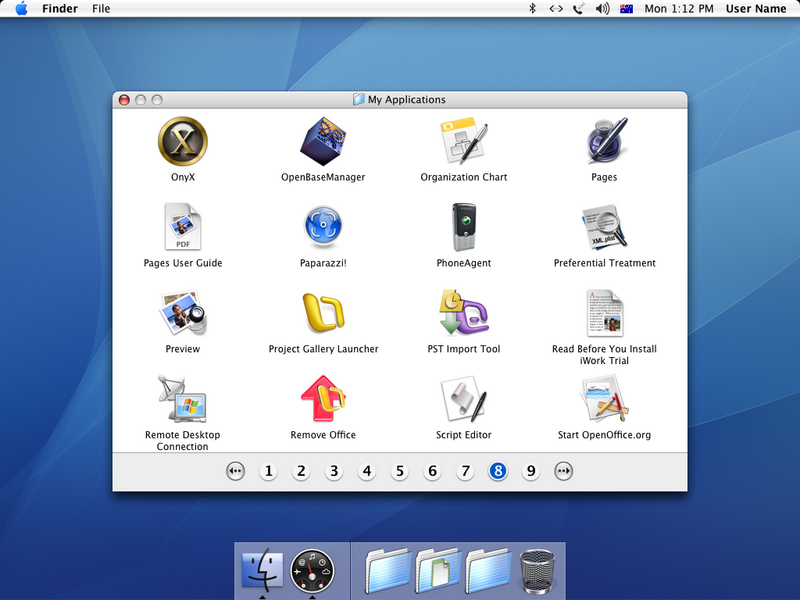The image size is (800, 600).
Task: Show page 4 of applications
Action: (x=367, y=471)
